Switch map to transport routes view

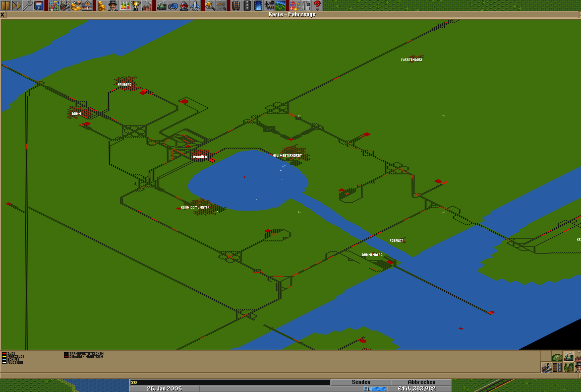point(557,367)
